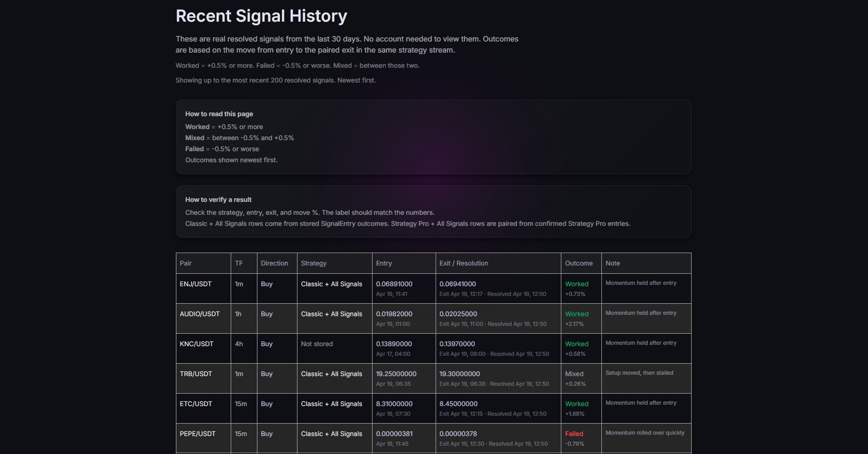Click exit price 8.45000000

(459, 404)
